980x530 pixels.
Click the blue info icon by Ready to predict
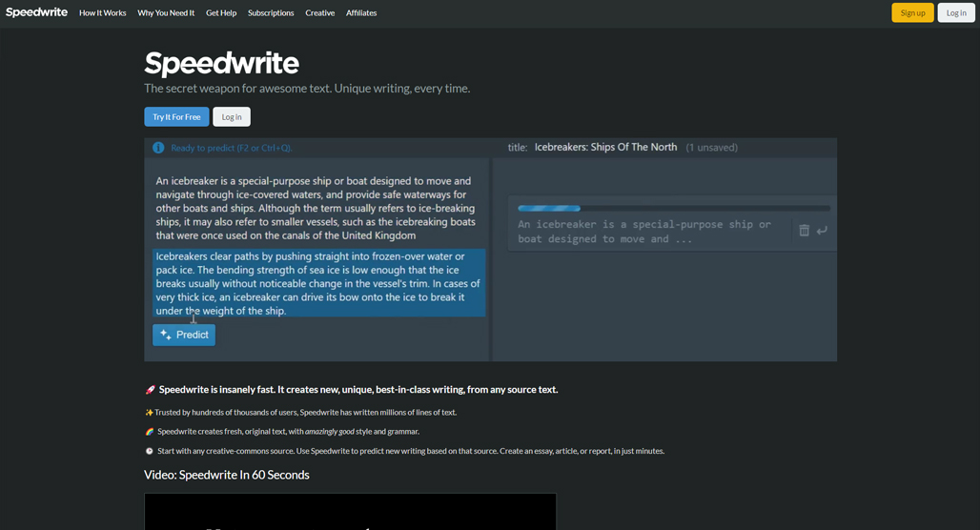(x=158, y=148)
